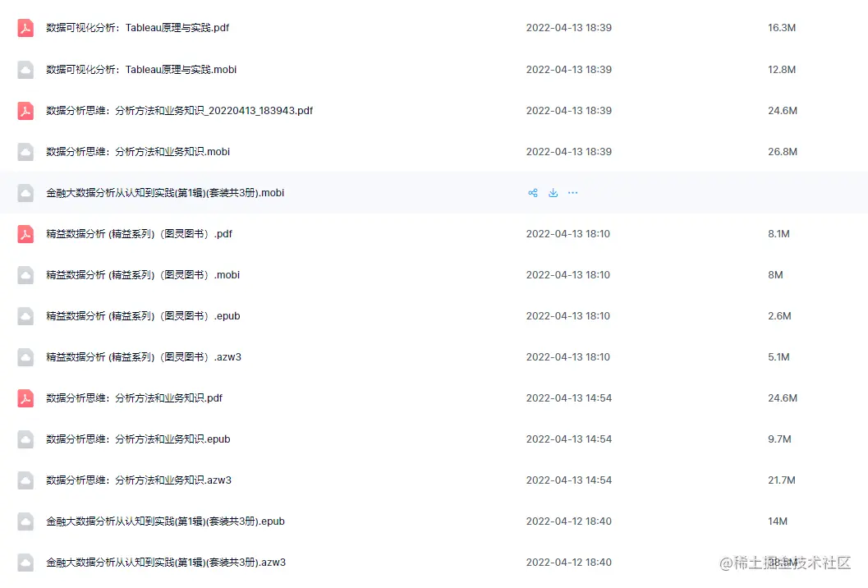Click file icon for 金融大数据分析 .mobi row
The width and height of the screenshot is (868, 588).
(25, 193)
